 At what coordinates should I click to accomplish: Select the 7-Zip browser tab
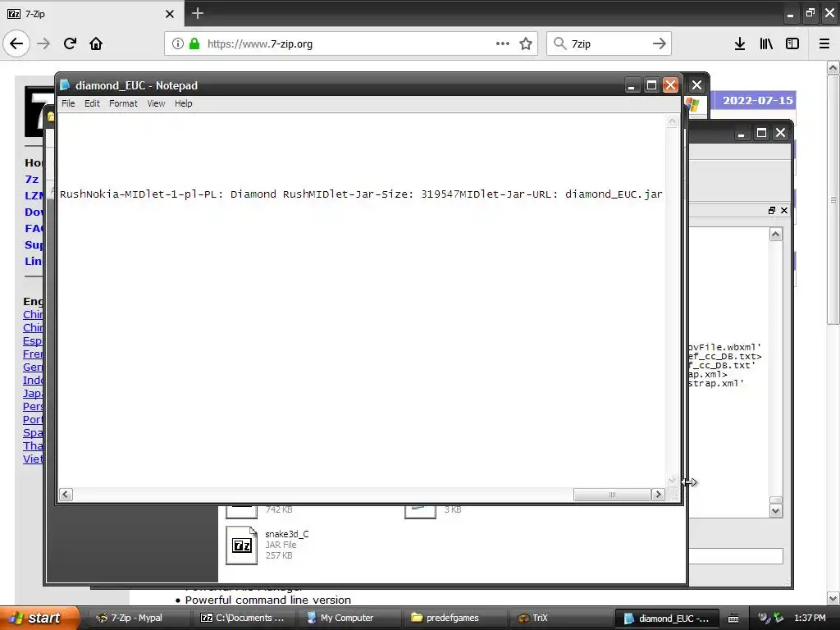(91, 13)
